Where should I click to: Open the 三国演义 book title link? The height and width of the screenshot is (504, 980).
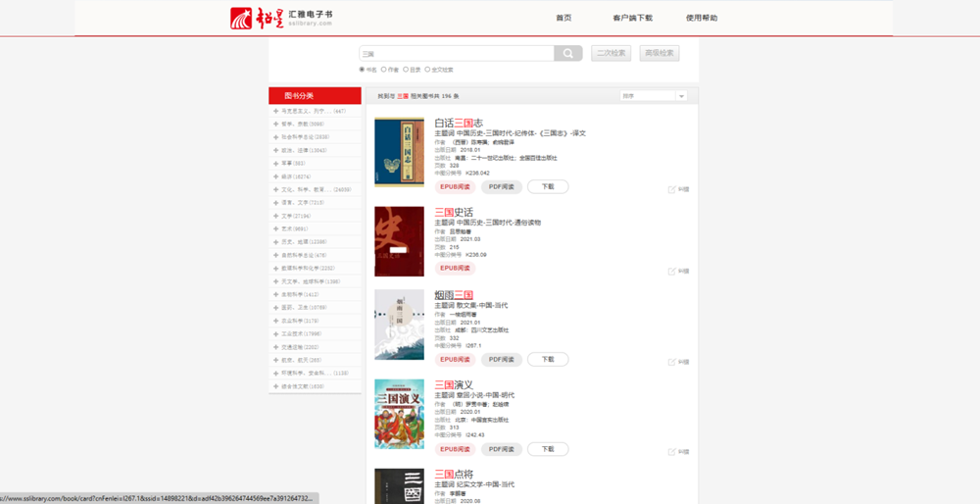(454, 384)
